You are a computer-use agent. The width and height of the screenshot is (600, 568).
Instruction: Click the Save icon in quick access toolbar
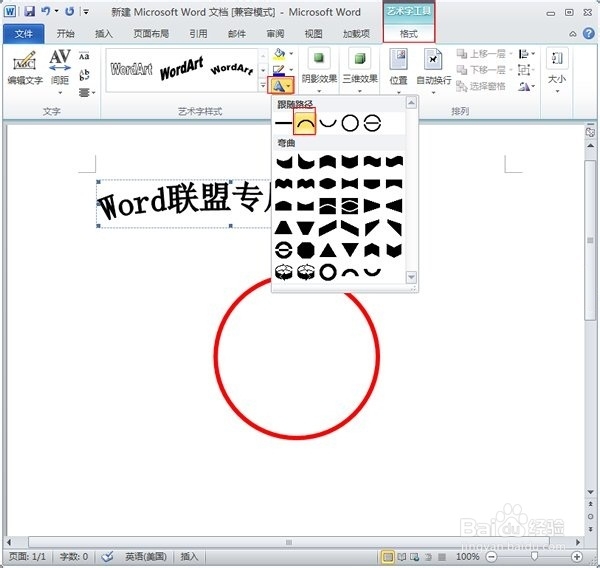click(30, 11)
